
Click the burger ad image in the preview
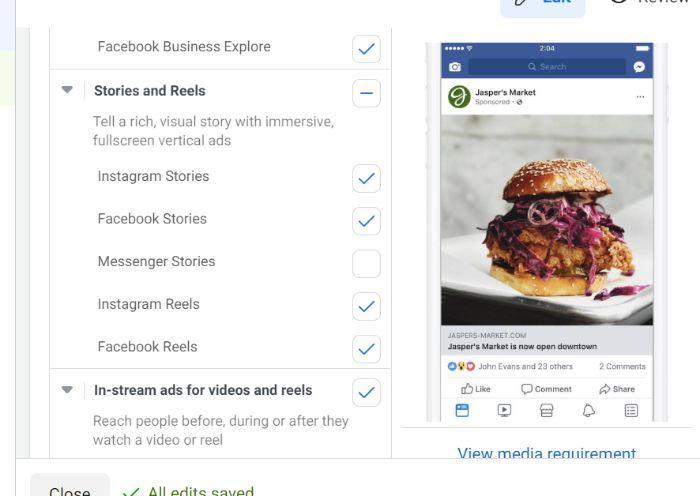point(547,220)
